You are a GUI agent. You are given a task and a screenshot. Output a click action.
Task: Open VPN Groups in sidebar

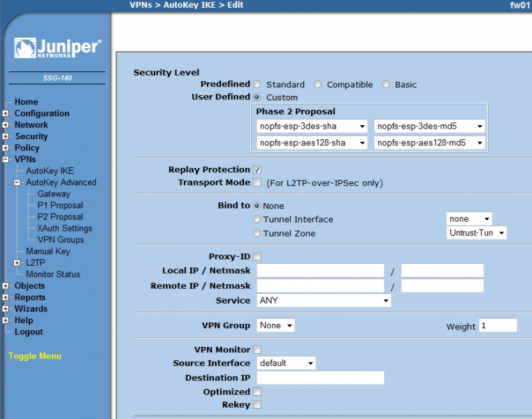(61, 240)
